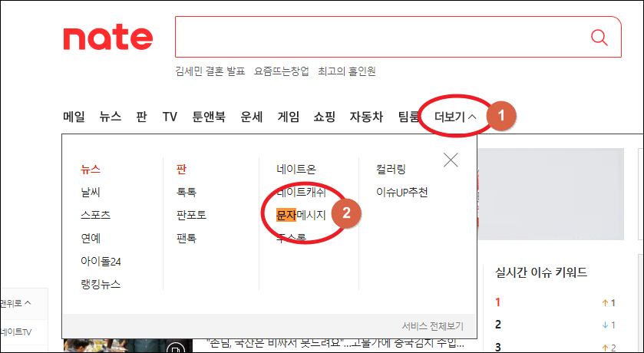
Task: Open the 네이트TV item at left
Action: [16, 332]
